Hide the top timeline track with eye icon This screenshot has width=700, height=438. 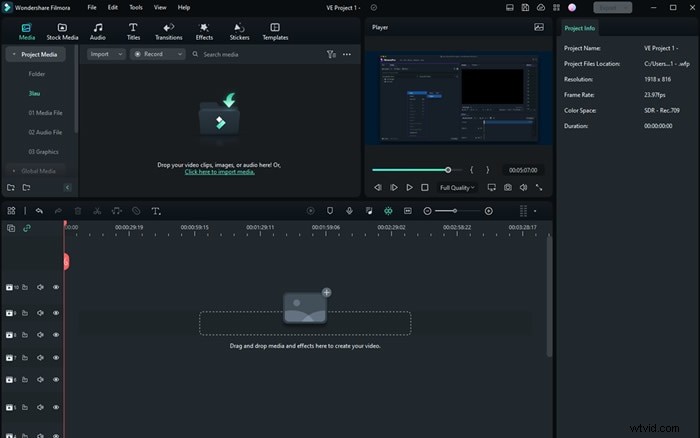[x=56, y=287]
